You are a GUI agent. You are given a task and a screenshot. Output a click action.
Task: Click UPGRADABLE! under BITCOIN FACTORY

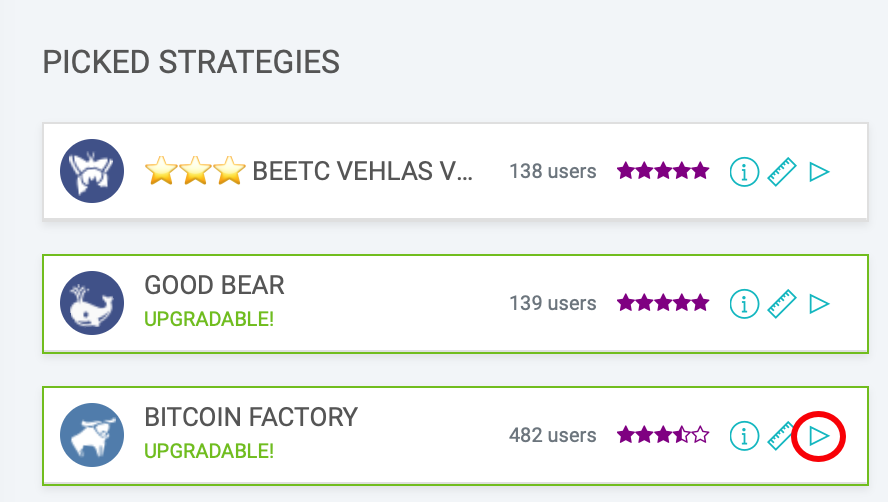pos(209,451)
